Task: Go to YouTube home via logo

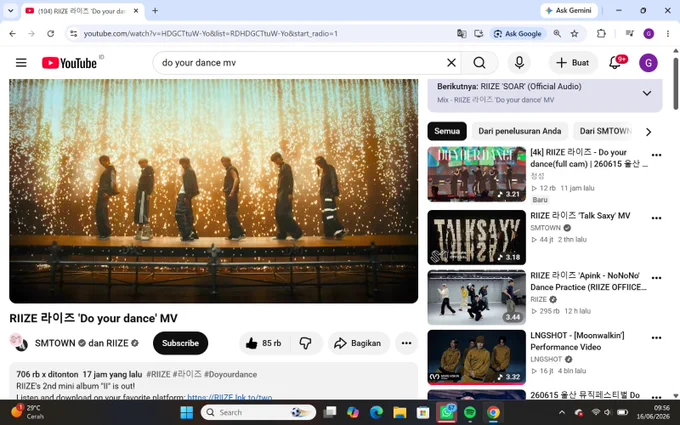Action: point(69,63)
